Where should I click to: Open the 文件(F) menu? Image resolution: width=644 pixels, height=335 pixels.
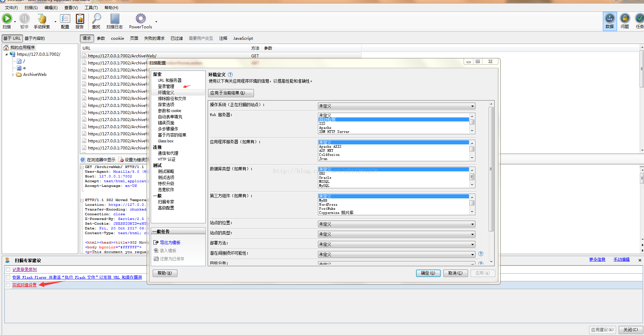click(x=11, y=7)
